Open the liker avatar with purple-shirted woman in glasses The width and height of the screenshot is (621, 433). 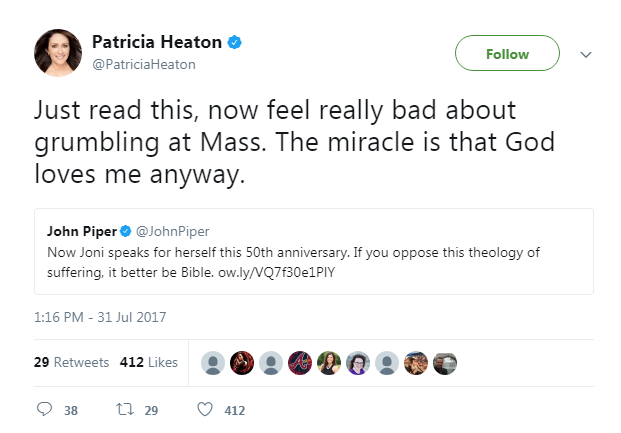pyautogui.click(x=358, y=363)
